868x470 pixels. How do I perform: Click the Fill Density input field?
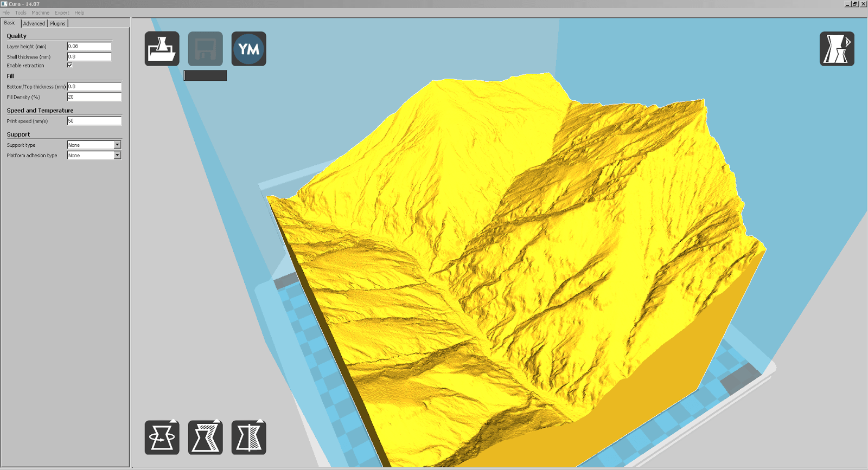tap(94, 96)
